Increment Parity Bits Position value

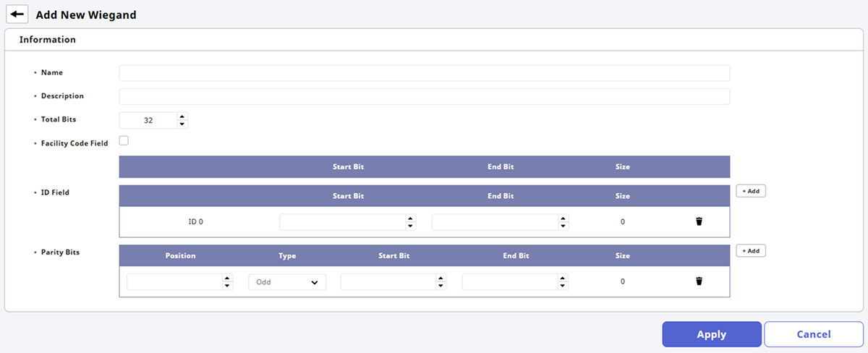pos(227,278)
